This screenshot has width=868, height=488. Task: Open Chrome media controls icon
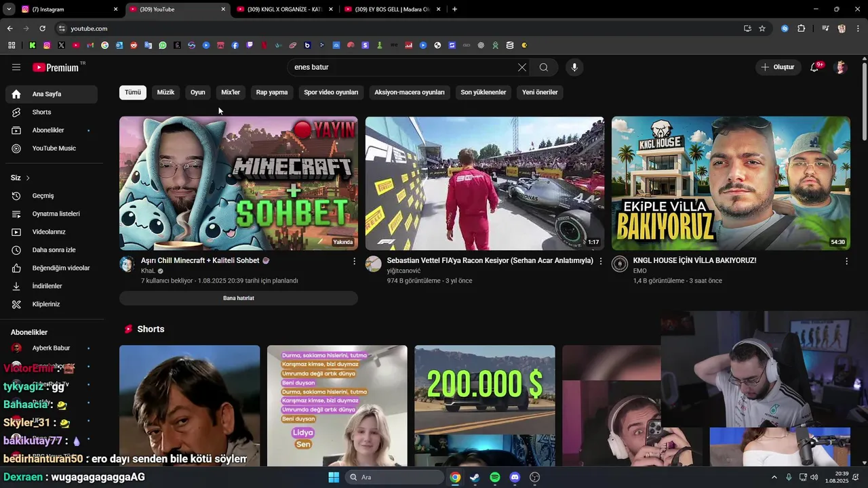click(825, 28)
